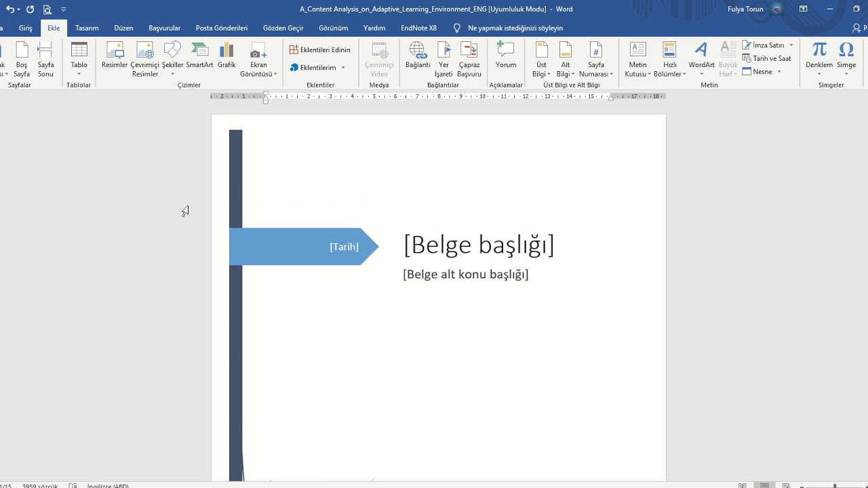
Task: Click the Tell Me lightbulb icon
Action: [456, 28]
